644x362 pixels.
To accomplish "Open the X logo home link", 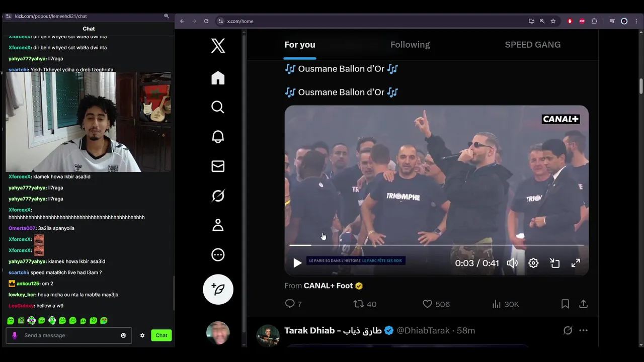I will [218, 46].
